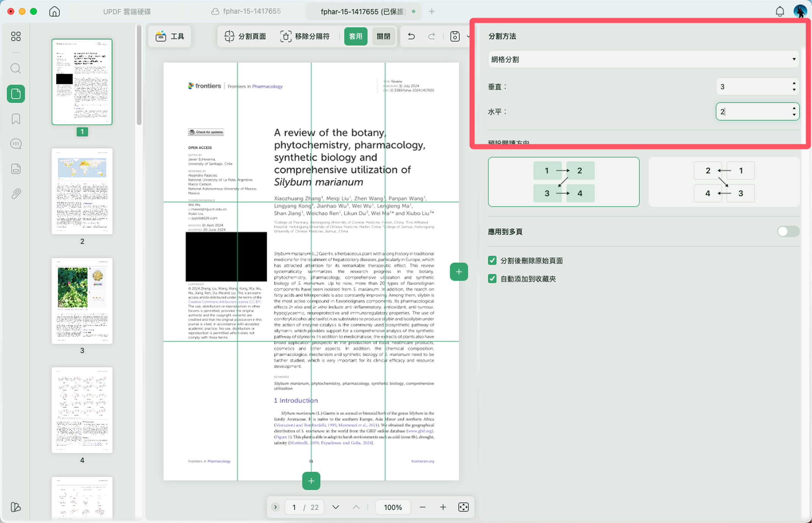This screenshot has height=523, width=812.
Task: Click the thumbnail panel scrollbar
Action: [139, 75]
